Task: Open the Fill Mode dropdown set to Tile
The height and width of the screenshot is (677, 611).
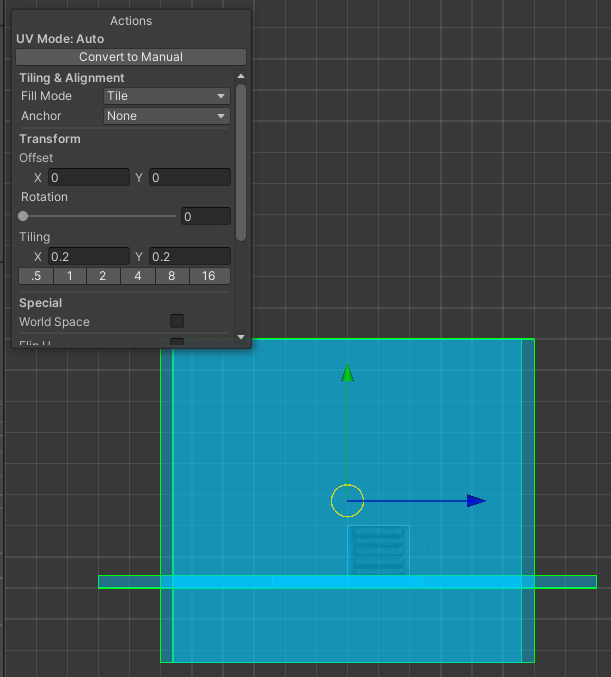Action: click(167, 96)
